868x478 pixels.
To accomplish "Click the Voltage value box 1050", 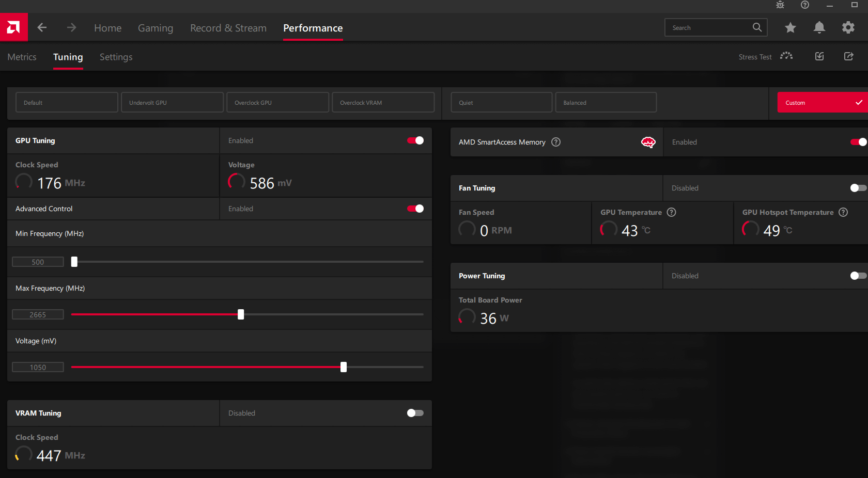I will tap(38, 367).
